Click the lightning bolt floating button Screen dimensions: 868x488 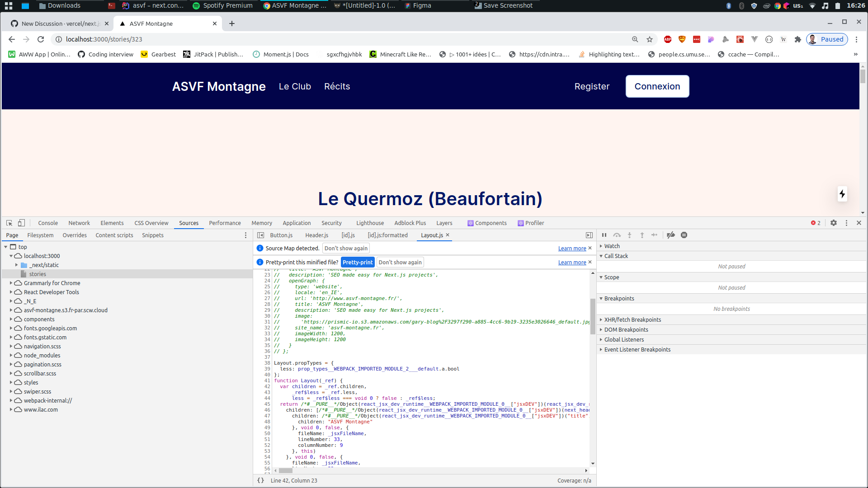point(842,194)
